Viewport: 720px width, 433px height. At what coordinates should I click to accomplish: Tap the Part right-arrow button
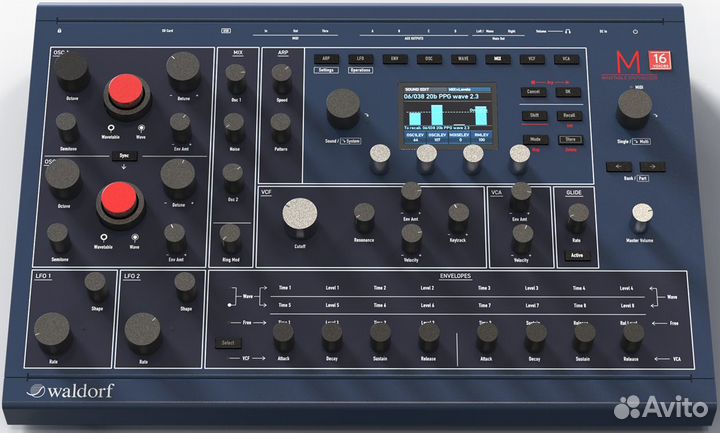pos(652,166)
